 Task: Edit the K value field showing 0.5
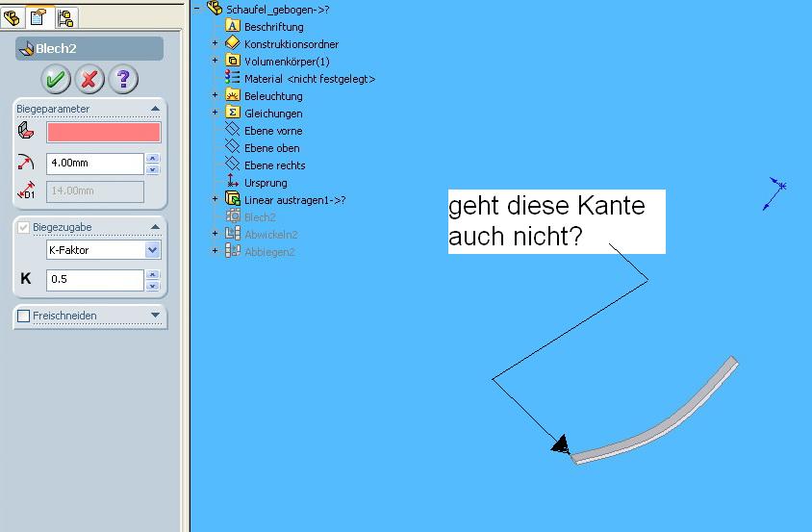tap(95, 280)
